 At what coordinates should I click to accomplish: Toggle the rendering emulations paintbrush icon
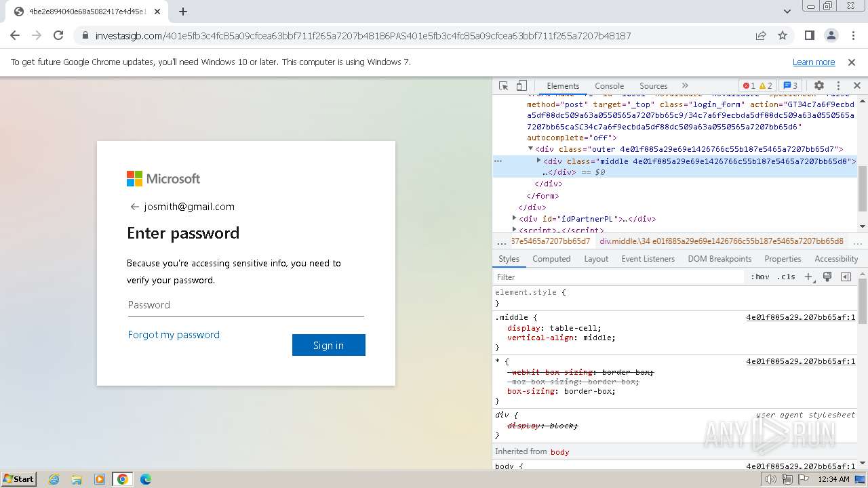click(827, 277)
